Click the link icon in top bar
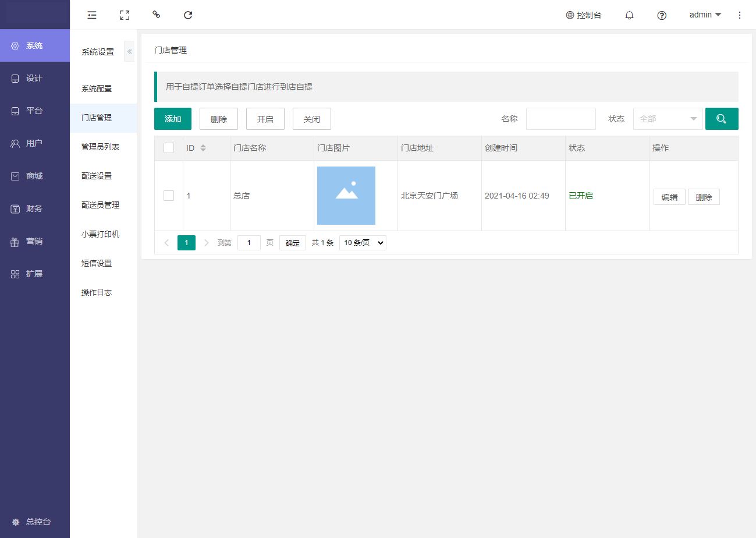Viewport: 756px width, 538px height. 156,15
